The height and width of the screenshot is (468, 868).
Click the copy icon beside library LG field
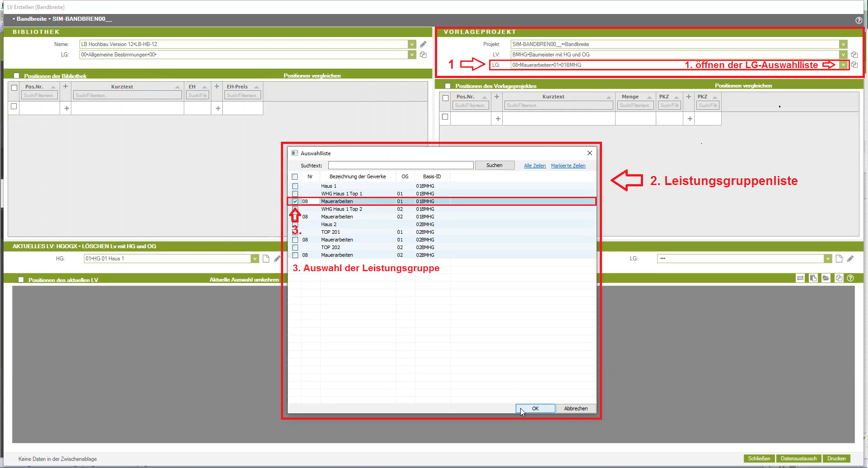tap(423, 55)
